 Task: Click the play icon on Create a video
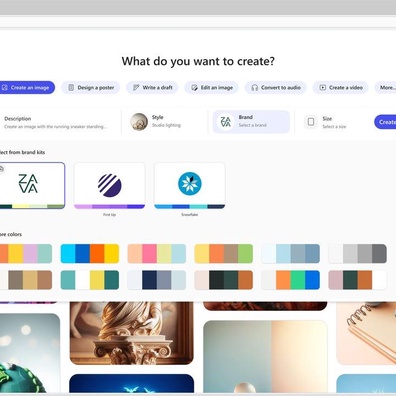322,88
